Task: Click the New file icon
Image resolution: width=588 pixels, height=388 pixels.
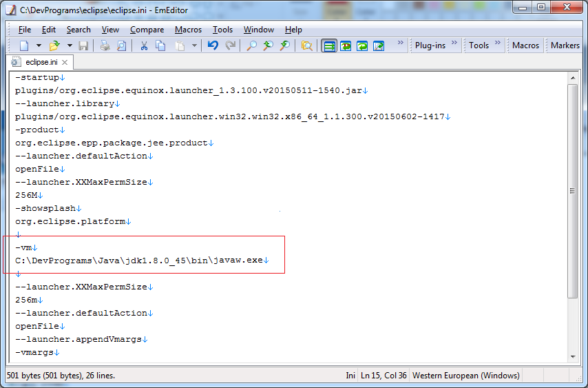Action: (x=24, y=45)
